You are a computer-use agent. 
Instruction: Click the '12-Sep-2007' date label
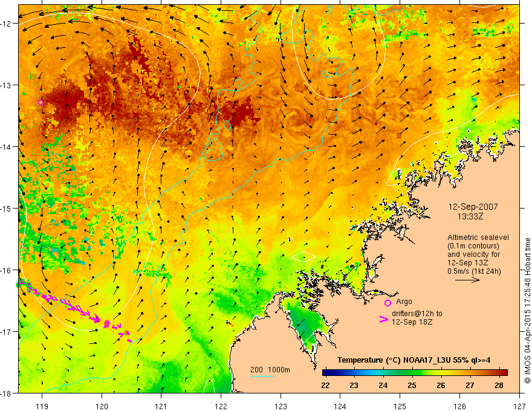[473, 207]
